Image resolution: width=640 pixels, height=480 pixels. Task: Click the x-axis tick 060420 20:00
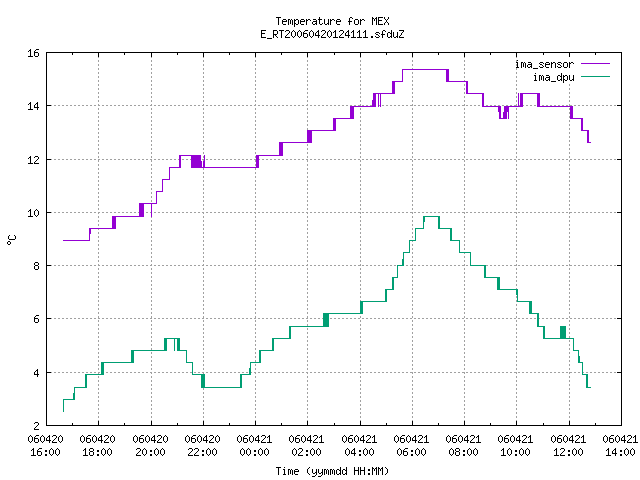point(151,446)
